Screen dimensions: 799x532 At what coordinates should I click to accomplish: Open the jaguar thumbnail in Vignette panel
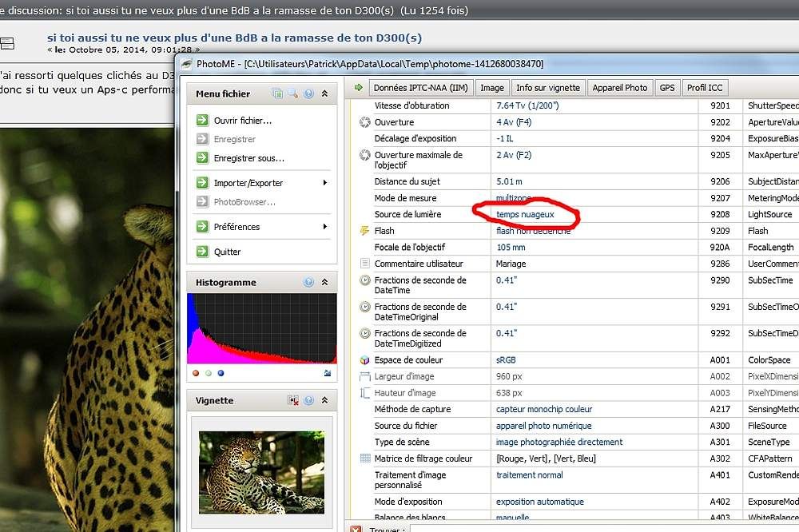[x=261, y=472]
